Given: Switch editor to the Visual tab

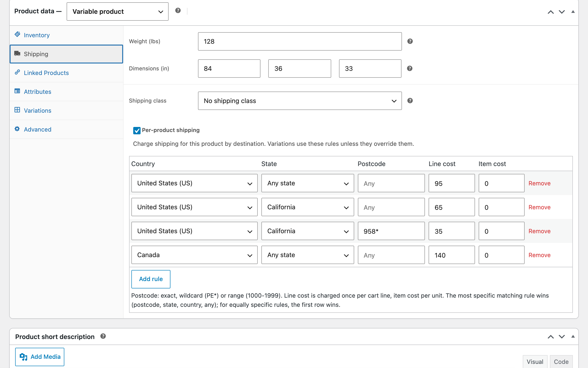Looking at the screenshot, I should pyautogui.click(x=535, y=362).
